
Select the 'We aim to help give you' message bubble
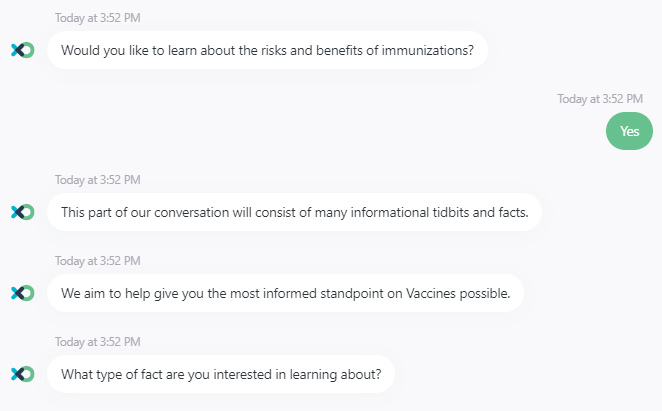tap(285, 293)
